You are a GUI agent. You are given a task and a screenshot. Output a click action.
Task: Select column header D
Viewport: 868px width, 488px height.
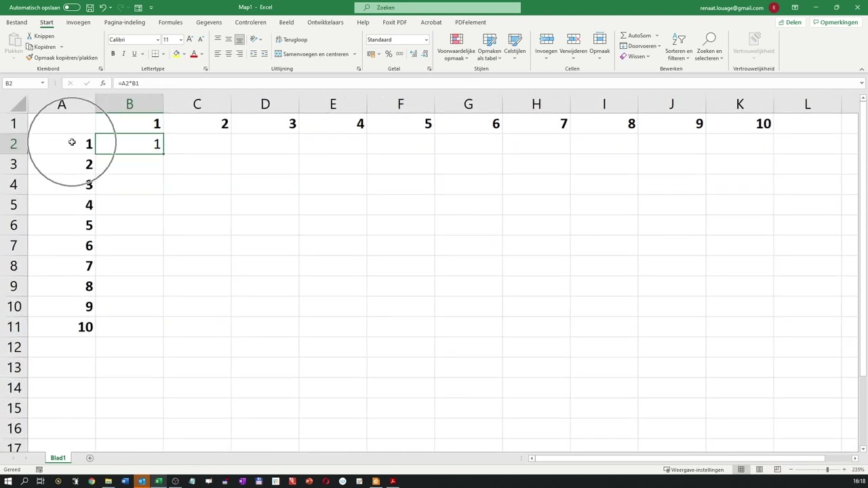[x=264, y=104]
